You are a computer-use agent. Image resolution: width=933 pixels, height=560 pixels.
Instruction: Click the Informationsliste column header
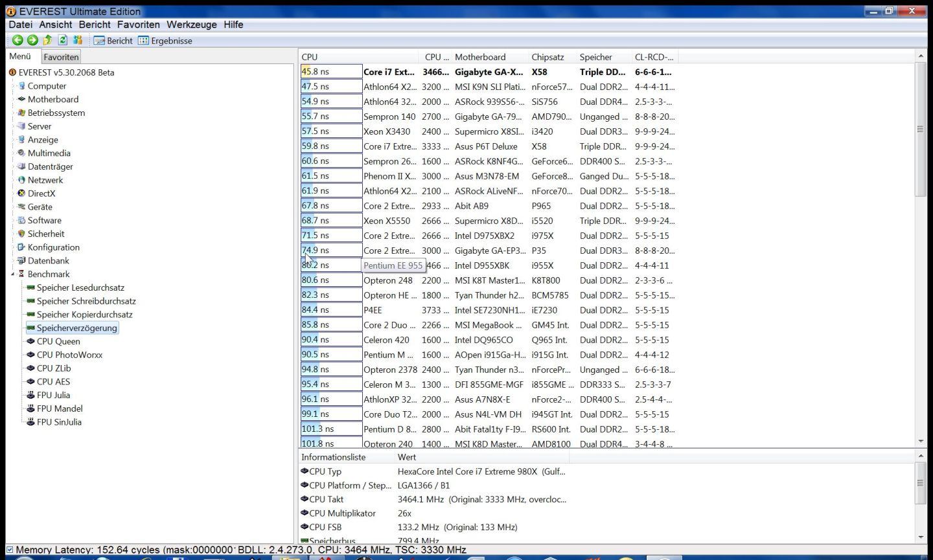tap(347, 457)
